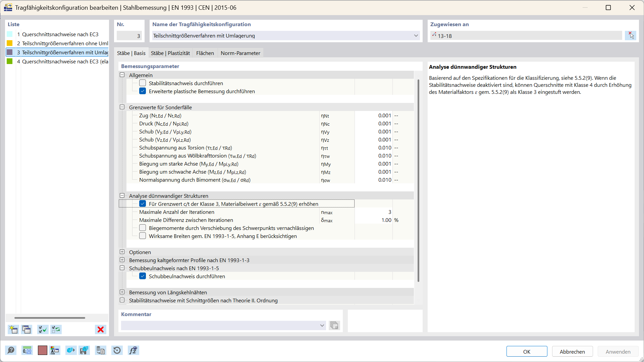Screen dimensions: 644x362
Task: Enable Stabilitätsnachweis durchführen checkbox
Action: coord(143,83)
